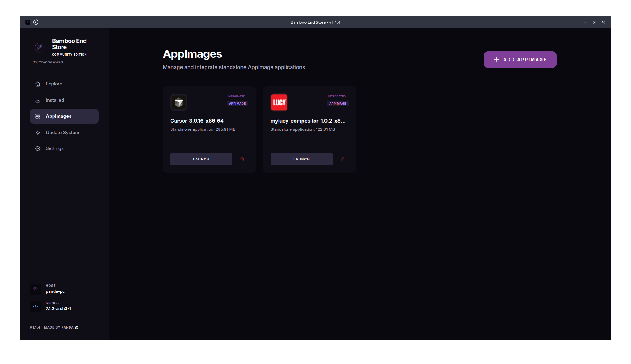Screen dimensions: 631x364
Task: Open the Settings sidebar entry
Action: (x=64, y=148)
